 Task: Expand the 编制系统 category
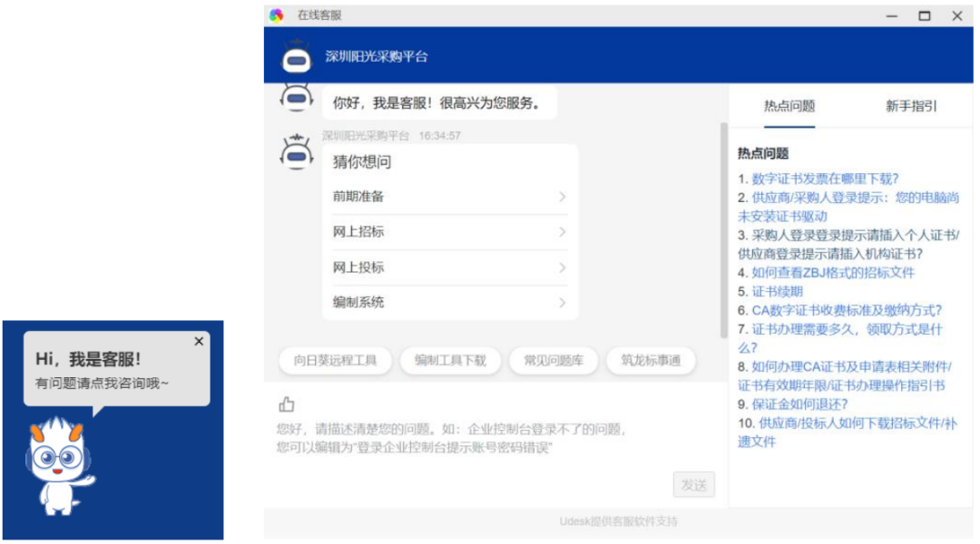[449, 303]
